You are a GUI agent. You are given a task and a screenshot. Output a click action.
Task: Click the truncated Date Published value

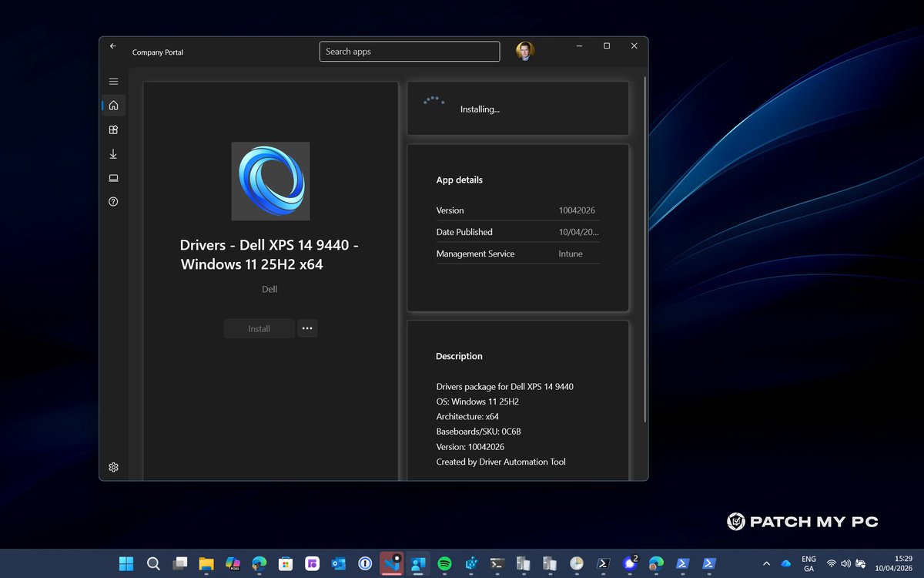pos(578,232)
